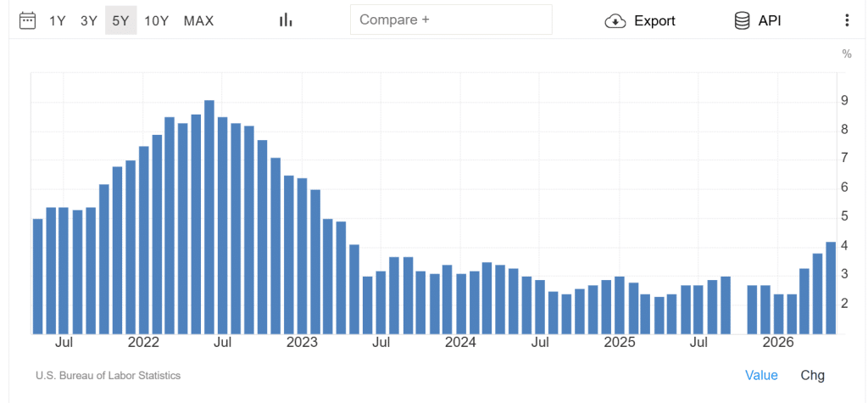Click the tallest bar near 9 percent
This screenshot has width=868, height=403.
pos(209,217)
